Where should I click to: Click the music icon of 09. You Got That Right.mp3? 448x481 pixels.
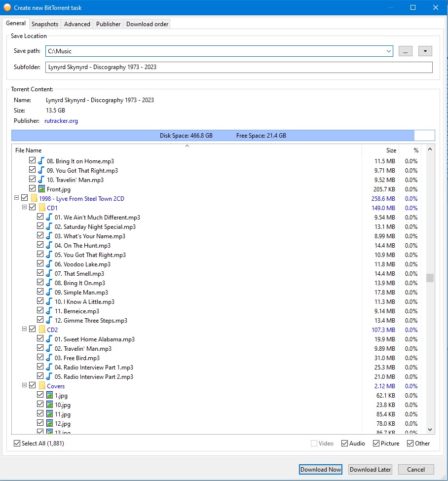point(41,170)
